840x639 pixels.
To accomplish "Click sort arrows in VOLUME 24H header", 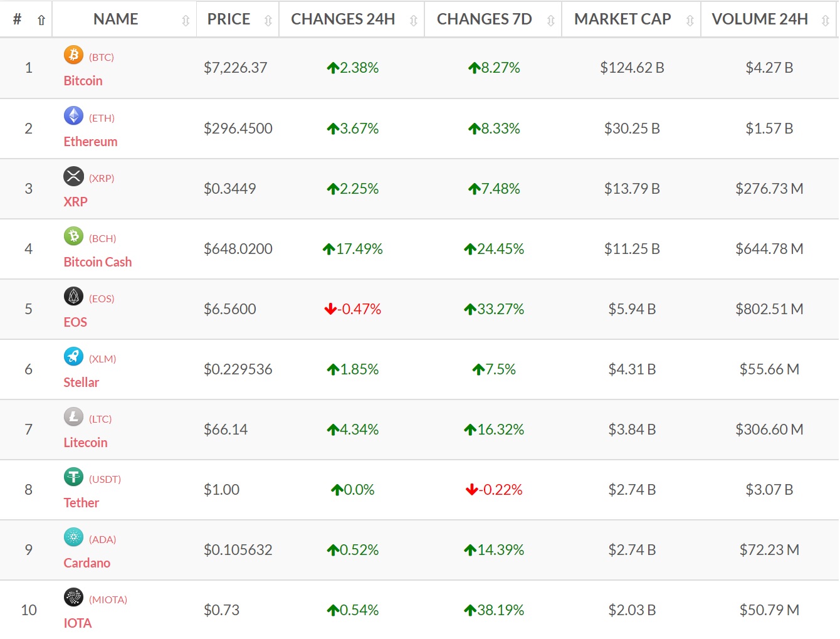I will 826,20.
